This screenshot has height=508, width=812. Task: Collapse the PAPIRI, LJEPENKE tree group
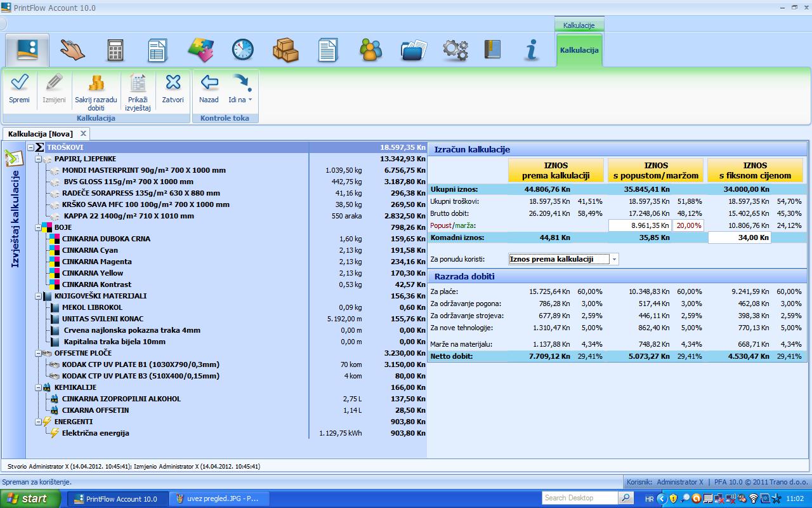[x=39, y=159]
